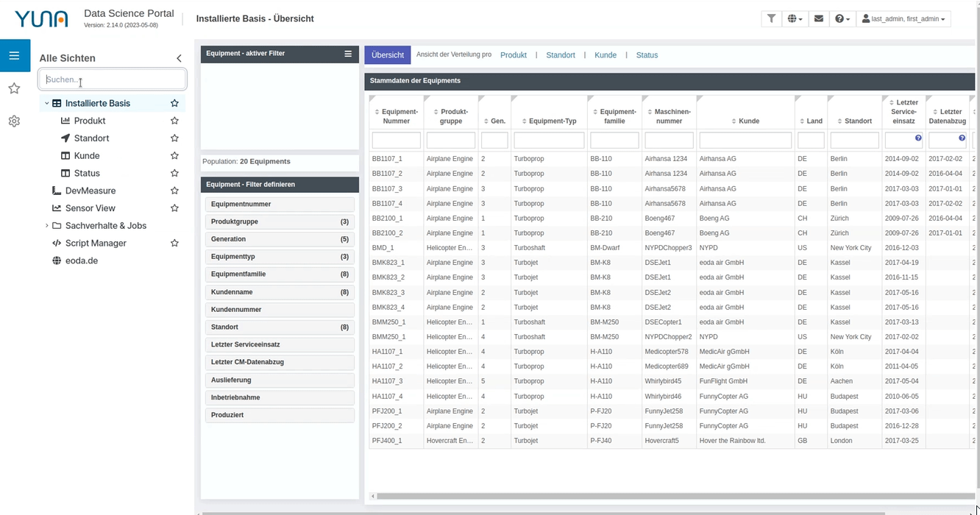The height and width of the screenshot is (515, 980).
Task: Favorite the Installierte Basis view star
Action: click(x=174, y=104)
